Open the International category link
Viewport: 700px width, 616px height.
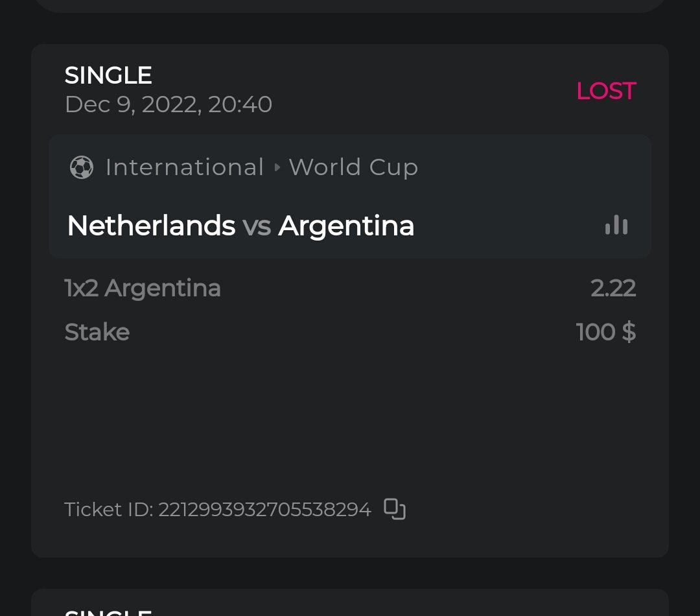185,167
